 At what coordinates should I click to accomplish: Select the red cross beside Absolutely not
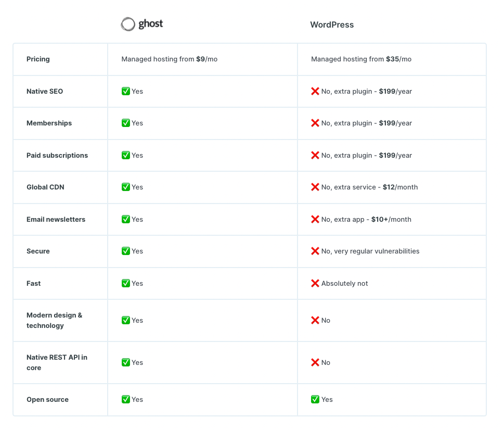click(x=315, y=283)
